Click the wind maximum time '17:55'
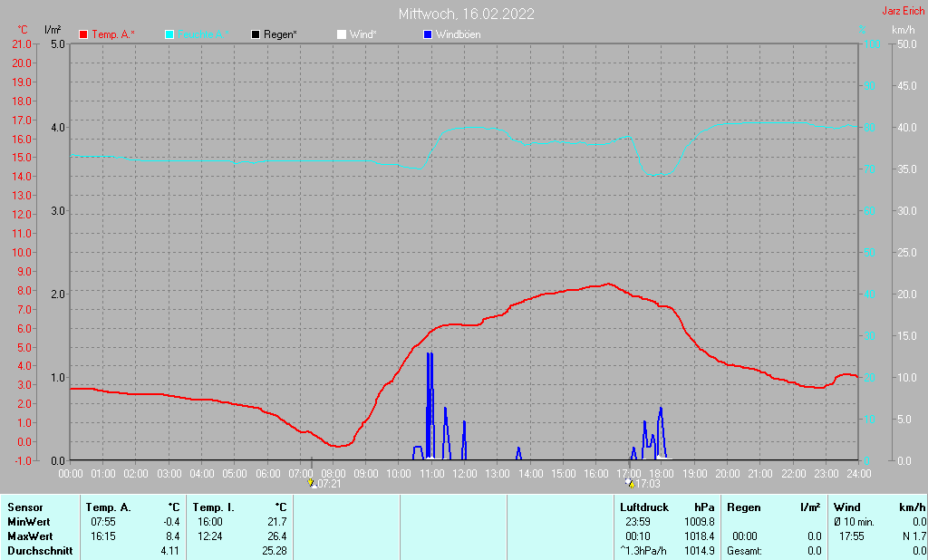 [852, 536]
